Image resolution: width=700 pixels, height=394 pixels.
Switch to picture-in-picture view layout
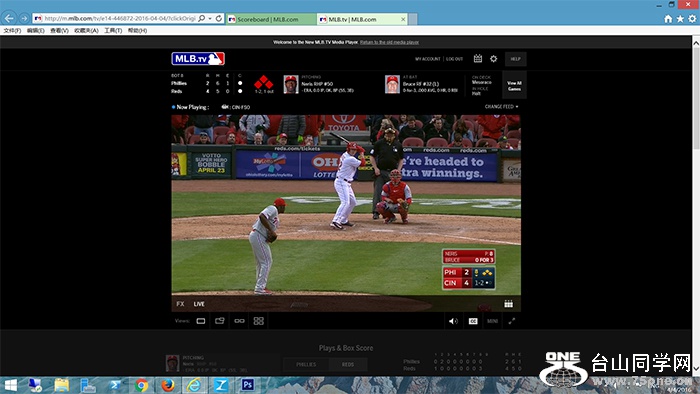pyautogui.click(x=220, y=321)
